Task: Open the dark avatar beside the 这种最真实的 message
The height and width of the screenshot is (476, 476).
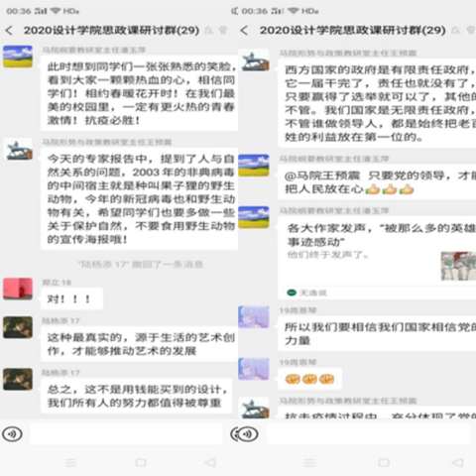Action: [x=18, y=327]
